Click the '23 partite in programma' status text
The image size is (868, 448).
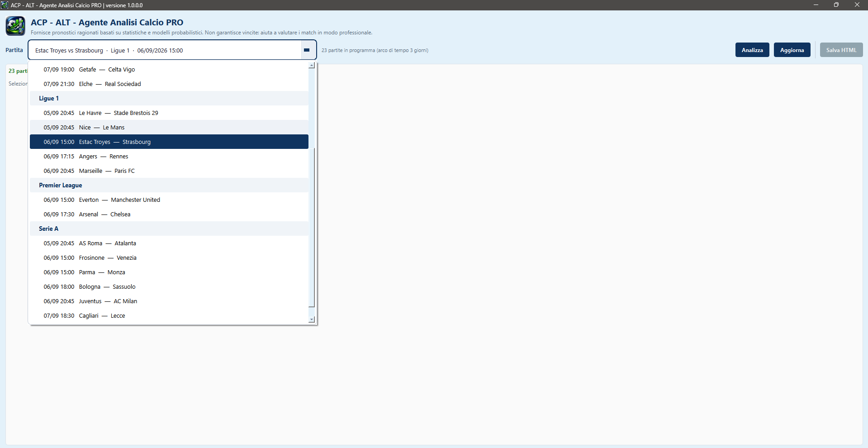(x=375, y=50)
